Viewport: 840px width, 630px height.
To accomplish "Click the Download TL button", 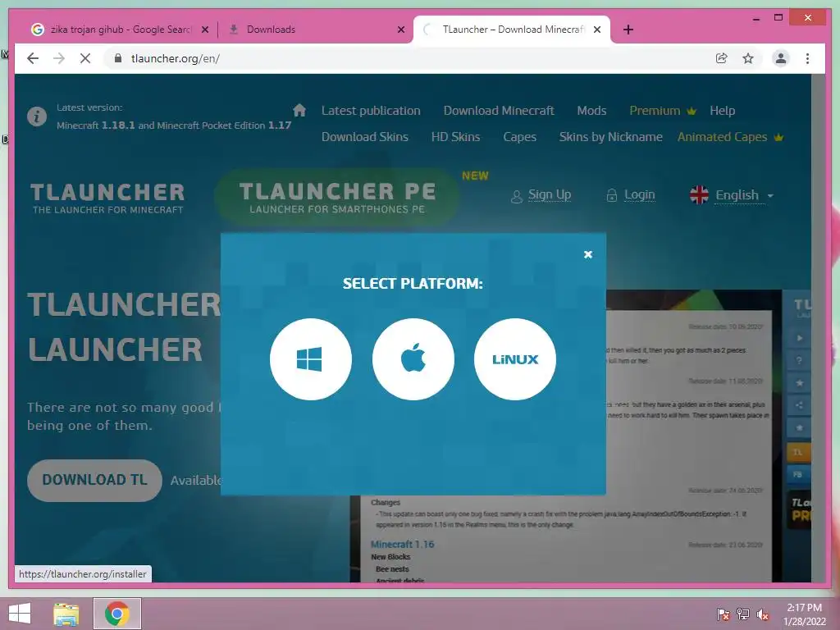I will (95, 480).
